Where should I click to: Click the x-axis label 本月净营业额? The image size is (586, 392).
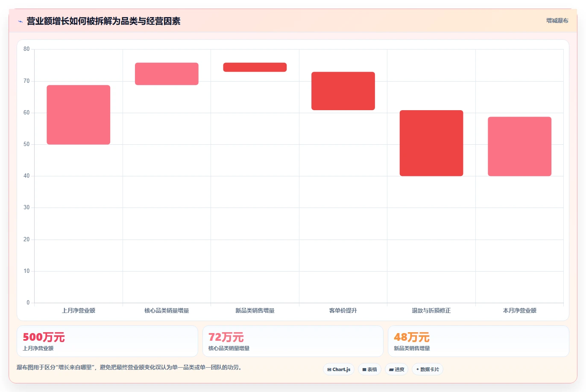tap(519, 310)
